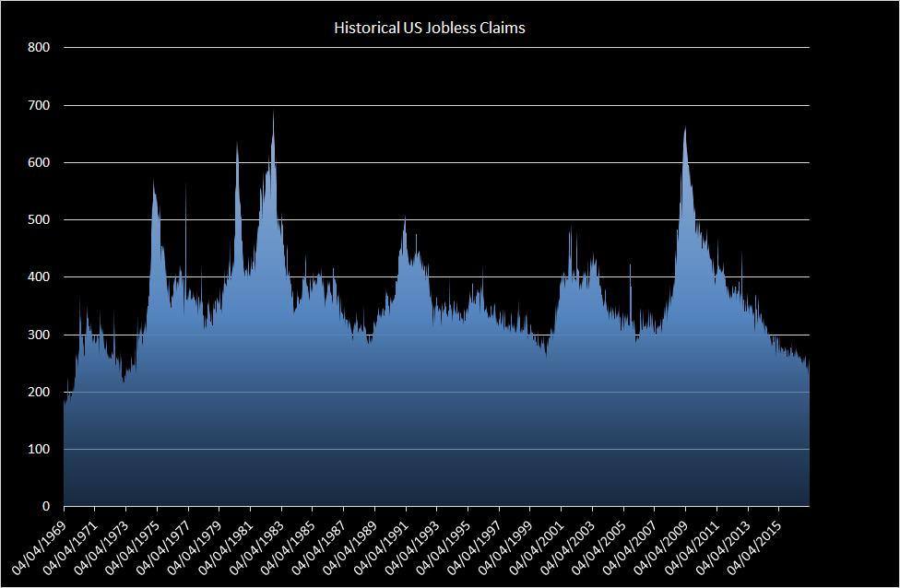Click the chart title "Historical US Jobless Claims"
Screen dimensions: 900x588
pyautogui.click(x=430, y=28)
